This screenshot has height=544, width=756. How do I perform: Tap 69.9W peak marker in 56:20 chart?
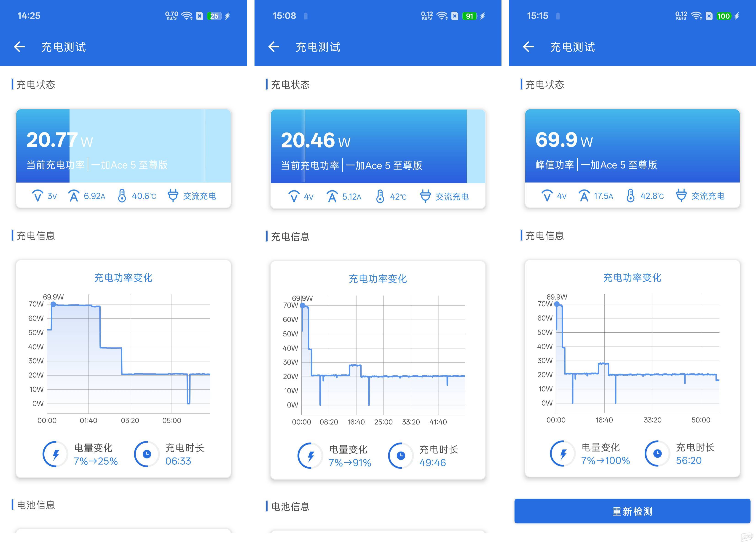[x=557, y=304]
